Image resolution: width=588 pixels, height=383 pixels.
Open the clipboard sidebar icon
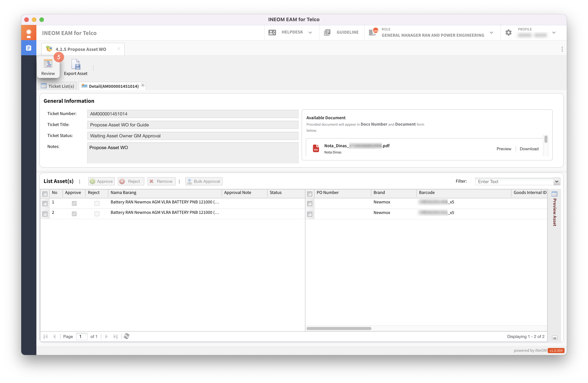point(29,48)
